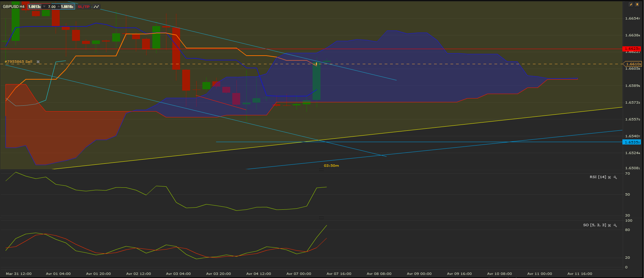644x278 pixels.
Task: Click the RSI [14] indicator label
Action: [x=598, y=177]
